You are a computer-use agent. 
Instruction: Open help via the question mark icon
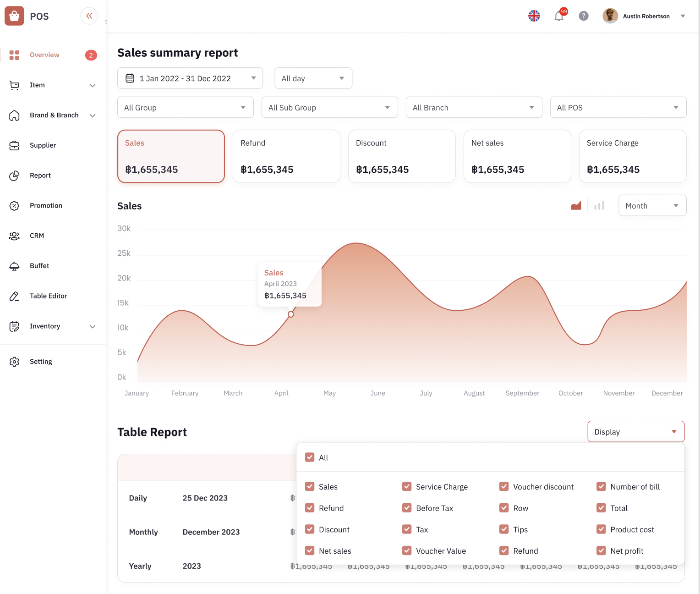(x=584, y=16)
